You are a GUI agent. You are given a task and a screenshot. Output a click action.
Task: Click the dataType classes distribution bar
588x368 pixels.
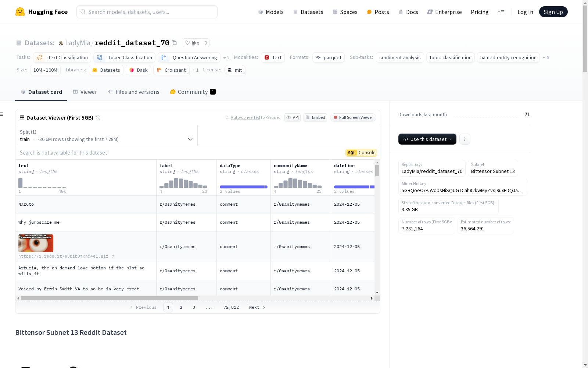coord(244,187)
